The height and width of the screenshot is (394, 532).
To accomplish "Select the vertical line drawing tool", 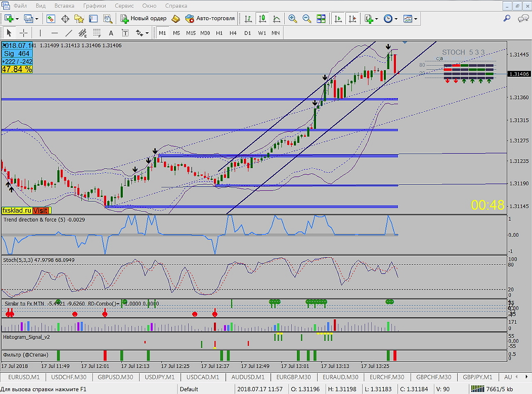I will coord(40,33).
